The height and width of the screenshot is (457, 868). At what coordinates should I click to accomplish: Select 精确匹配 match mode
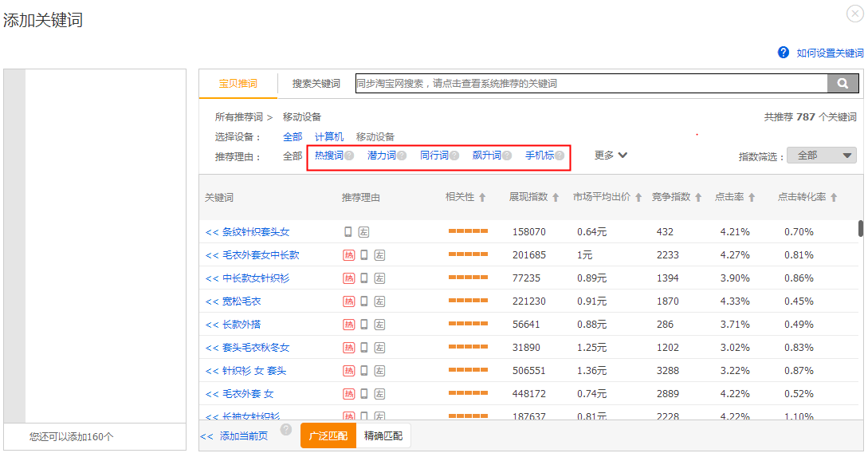[x=383, y=435]
